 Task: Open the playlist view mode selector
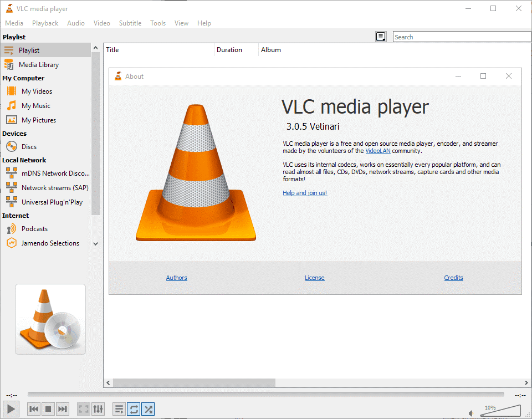[381, 36]
